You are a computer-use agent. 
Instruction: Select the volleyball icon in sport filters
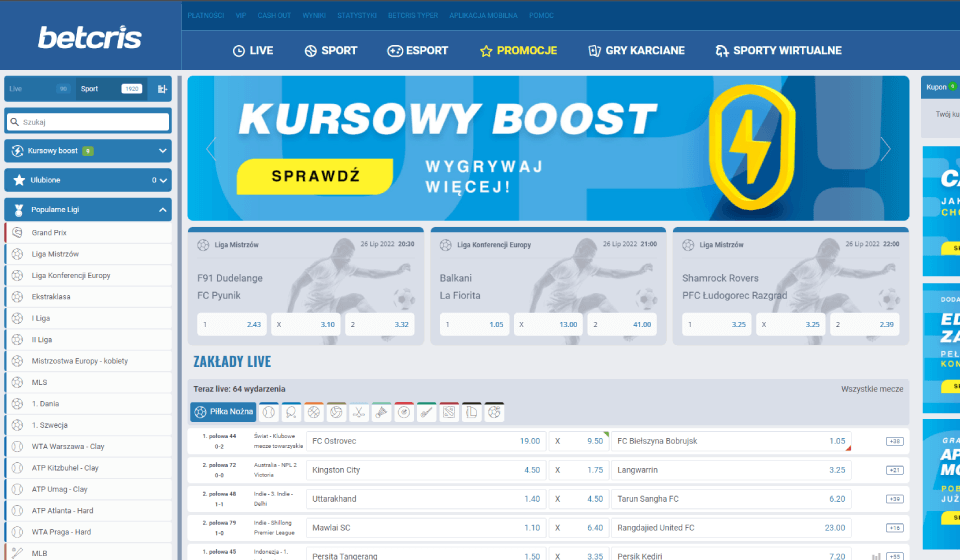point(336,412)
